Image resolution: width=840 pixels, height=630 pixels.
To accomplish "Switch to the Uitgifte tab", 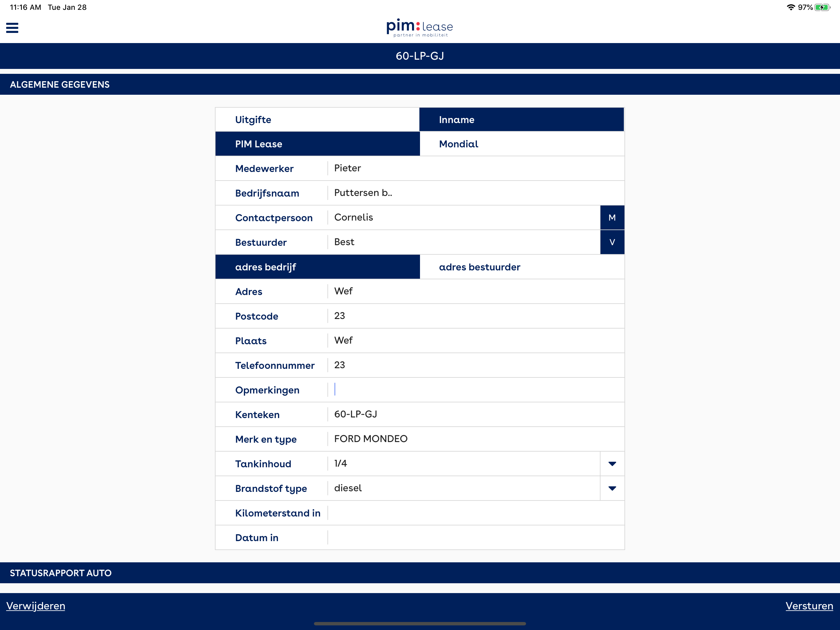I will (318, 120).
